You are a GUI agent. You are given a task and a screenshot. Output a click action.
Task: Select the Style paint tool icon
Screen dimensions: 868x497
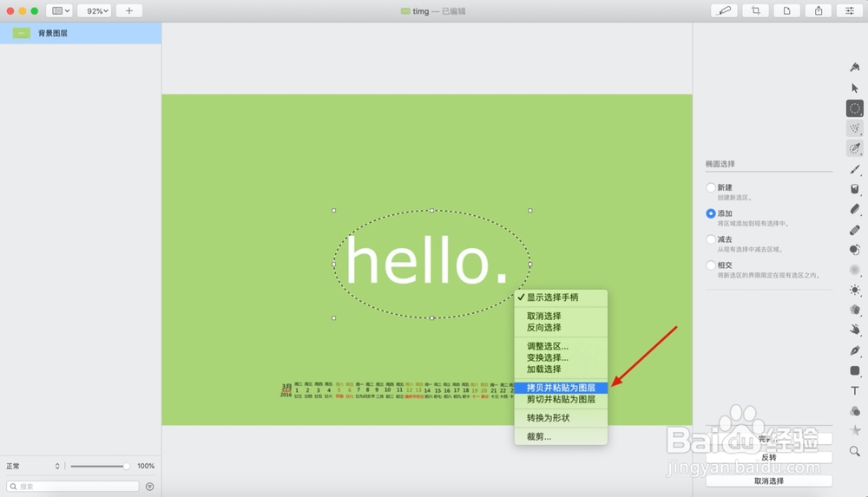(x=855, y=68)
